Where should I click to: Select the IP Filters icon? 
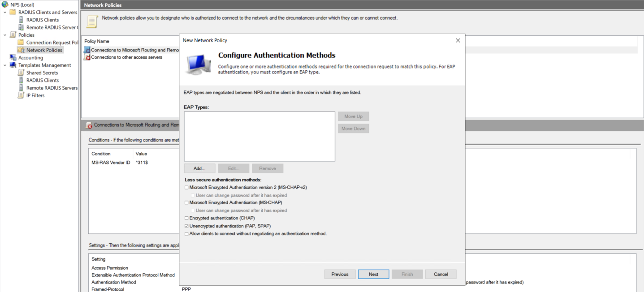(x=21, y=95)
